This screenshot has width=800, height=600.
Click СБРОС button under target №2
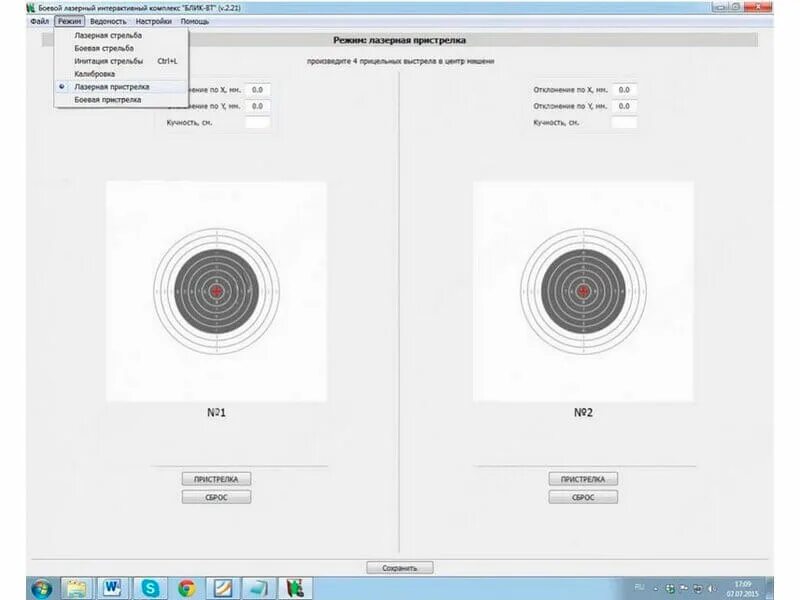(x=583, y=497)
